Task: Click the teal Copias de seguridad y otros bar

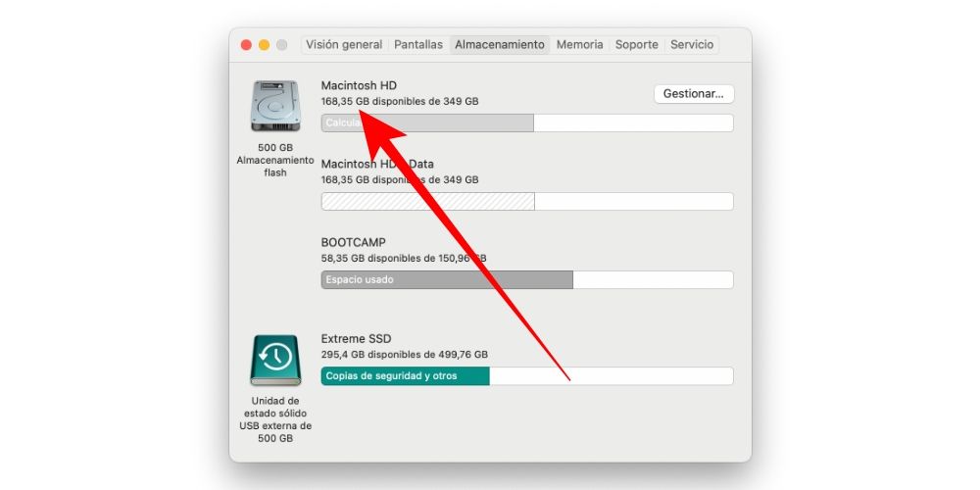Action: 405,376
